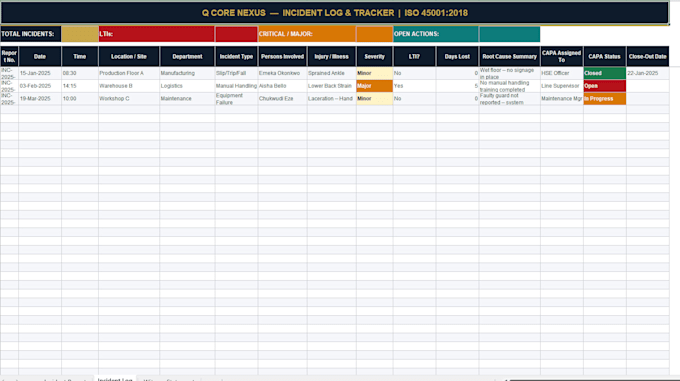Select the Aisha Bello cell

(x=282, y=86)
